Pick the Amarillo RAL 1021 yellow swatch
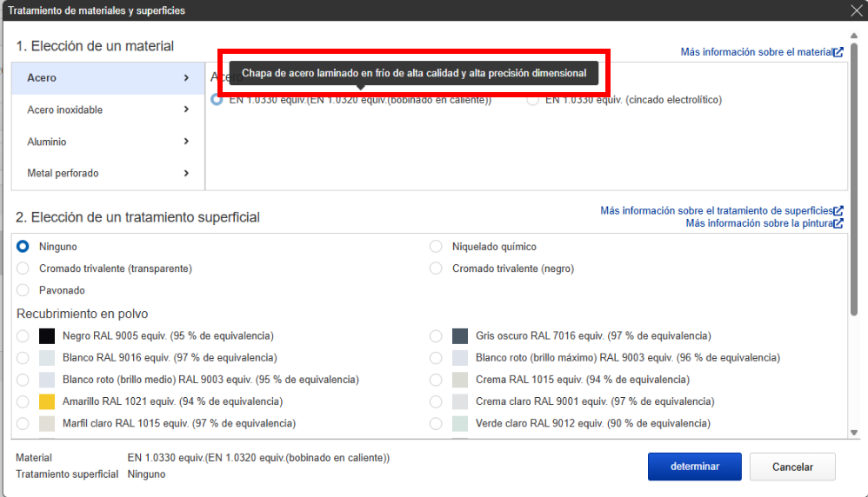 coord(47,401)
